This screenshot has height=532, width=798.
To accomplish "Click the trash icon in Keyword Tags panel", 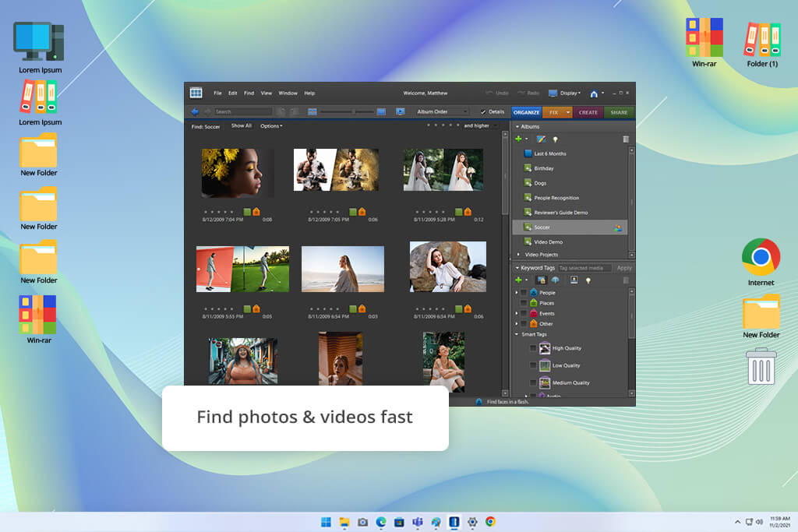I will click(626, 280).
